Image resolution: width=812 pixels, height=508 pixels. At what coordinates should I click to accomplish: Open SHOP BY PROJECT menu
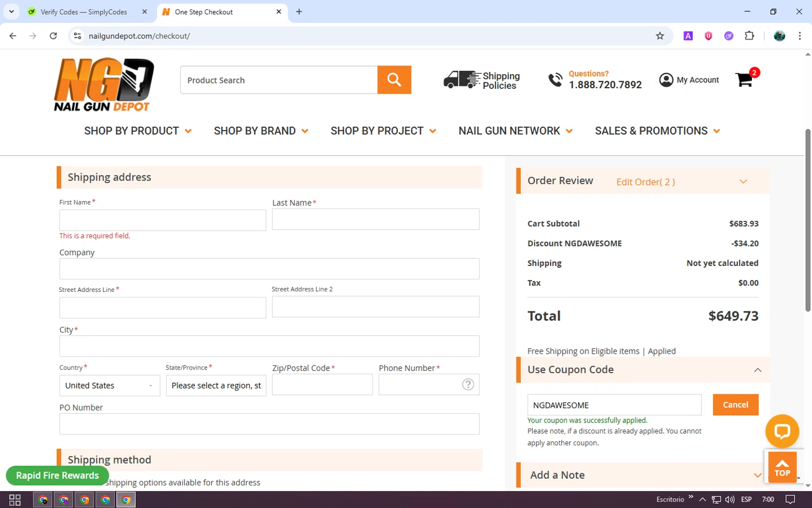pyautogui.click(x=383, y=131)
